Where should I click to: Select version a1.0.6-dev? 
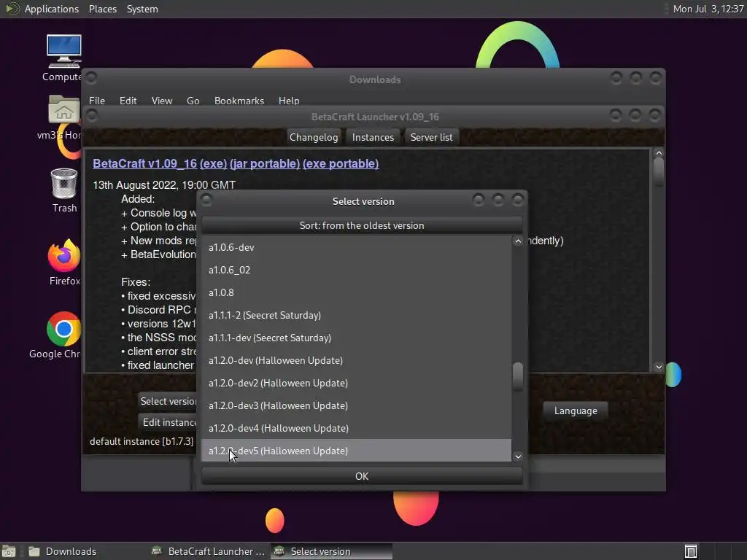356,247
